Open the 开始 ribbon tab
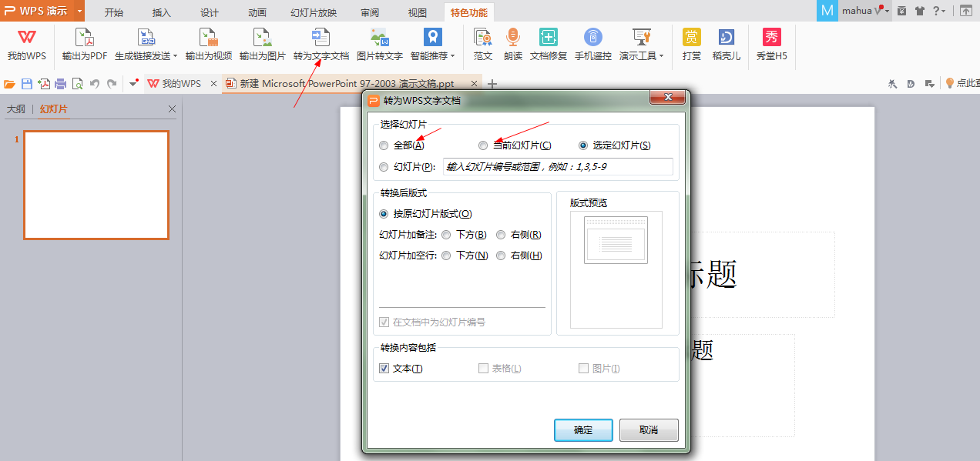The height and width of the screenshot is (461, 980). 114,12
